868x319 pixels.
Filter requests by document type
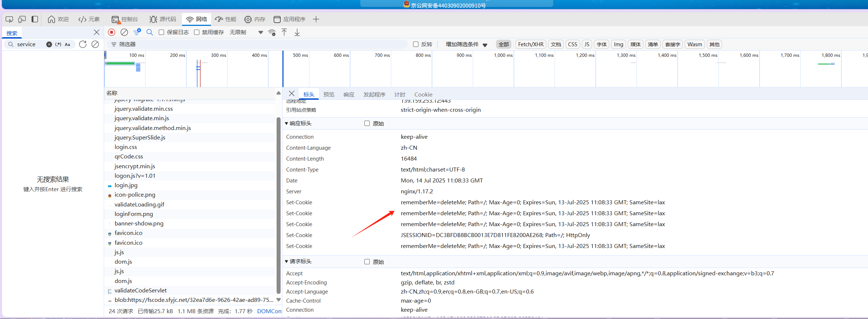coord(556,44)
